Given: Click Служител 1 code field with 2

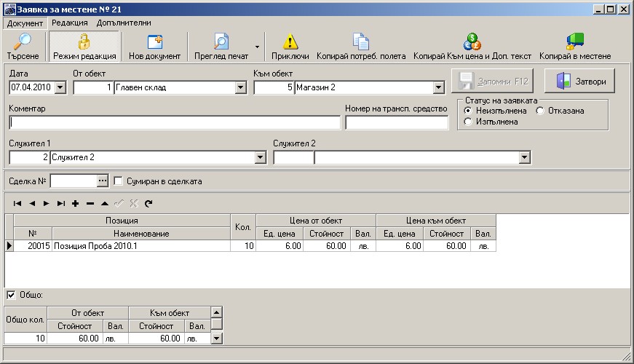Looking at the screenshot, I should click(x=29, y=157).
